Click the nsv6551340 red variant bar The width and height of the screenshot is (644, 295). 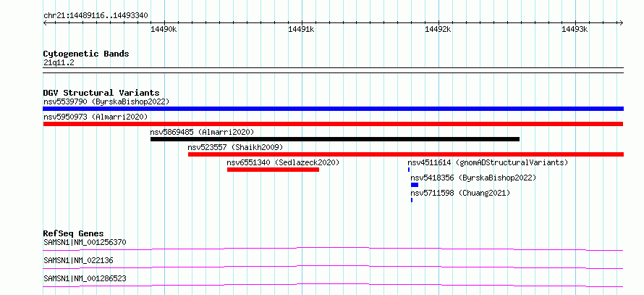tap(273, 170)
